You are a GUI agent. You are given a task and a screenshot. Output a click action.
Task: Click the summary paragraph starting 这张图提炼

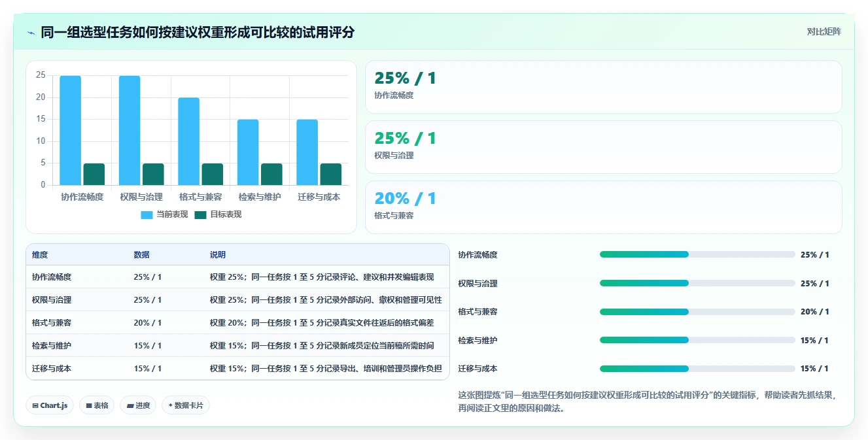click(648, 402)
